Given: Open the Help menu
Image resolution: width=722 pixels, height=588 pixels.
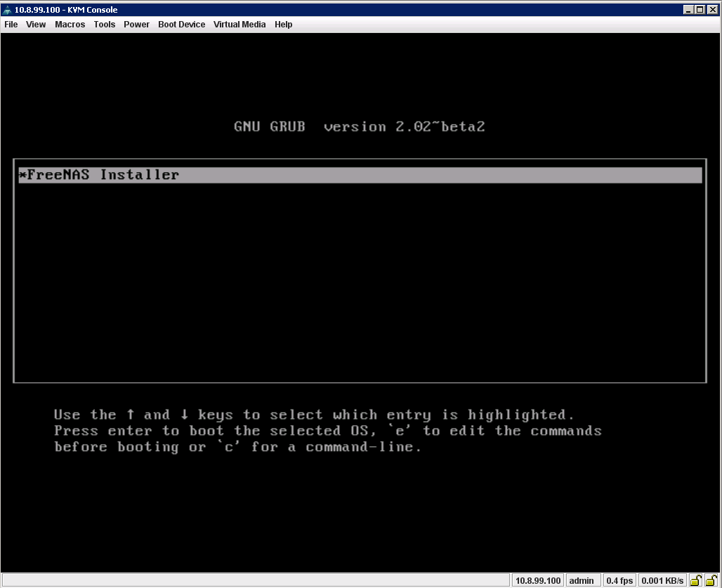Looking at the screenshot, I should tap(283, 25).
